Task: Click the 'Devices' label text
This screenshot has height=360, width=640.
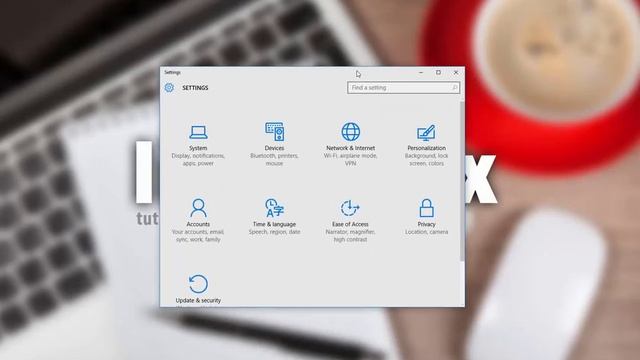Action: pyautogui.click(x=274, y=148)
